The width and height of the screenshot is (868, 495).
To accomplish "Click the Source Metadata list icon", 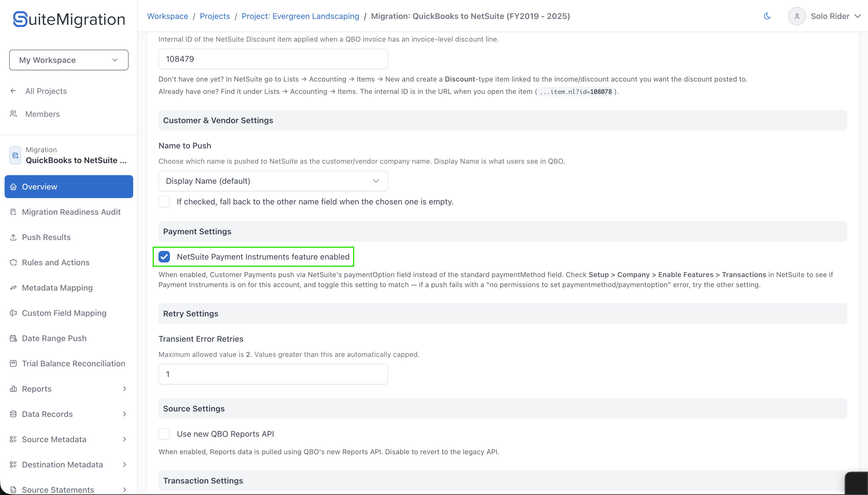I will (x=13, y=439).
